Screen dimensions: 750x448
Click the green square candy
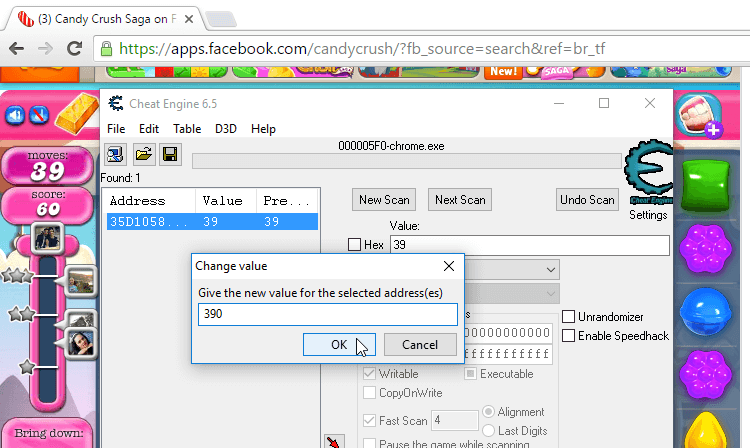(x=706, y=186)
